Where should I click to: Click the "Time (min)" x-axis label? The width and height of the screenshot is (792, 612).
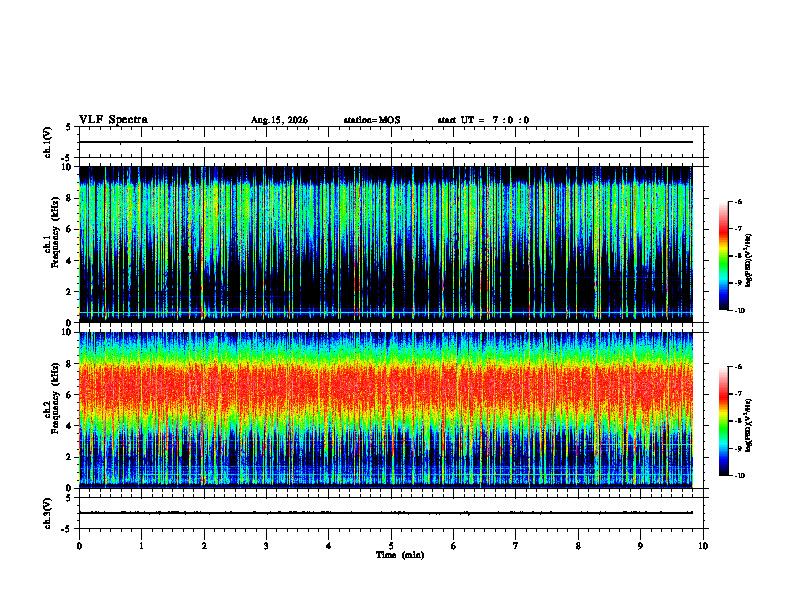pos(400,555)
